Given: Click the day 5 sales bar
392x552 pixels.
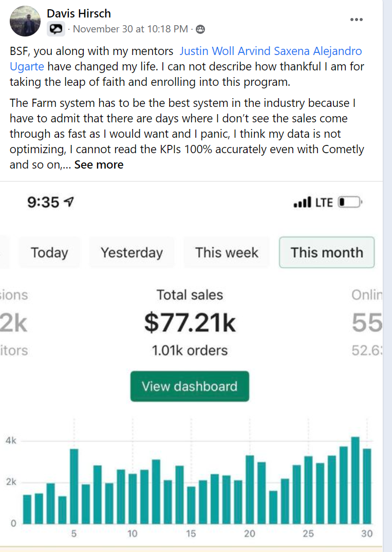Looking at the screenshot, I should [74, 486].
